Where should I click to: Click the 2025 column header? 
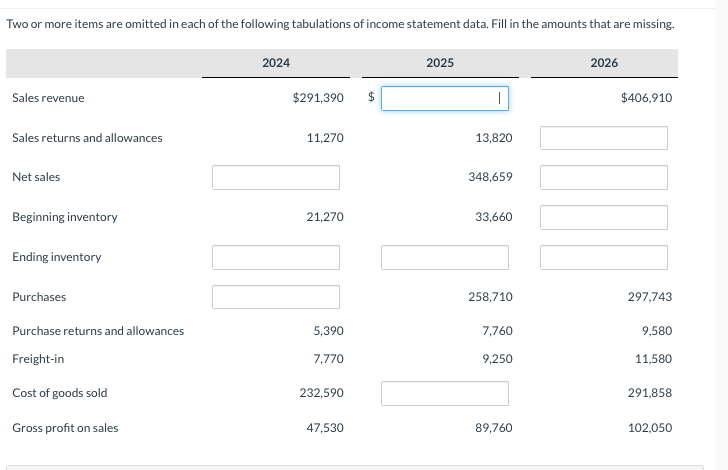pyautogui.click(x=440, y=63)
